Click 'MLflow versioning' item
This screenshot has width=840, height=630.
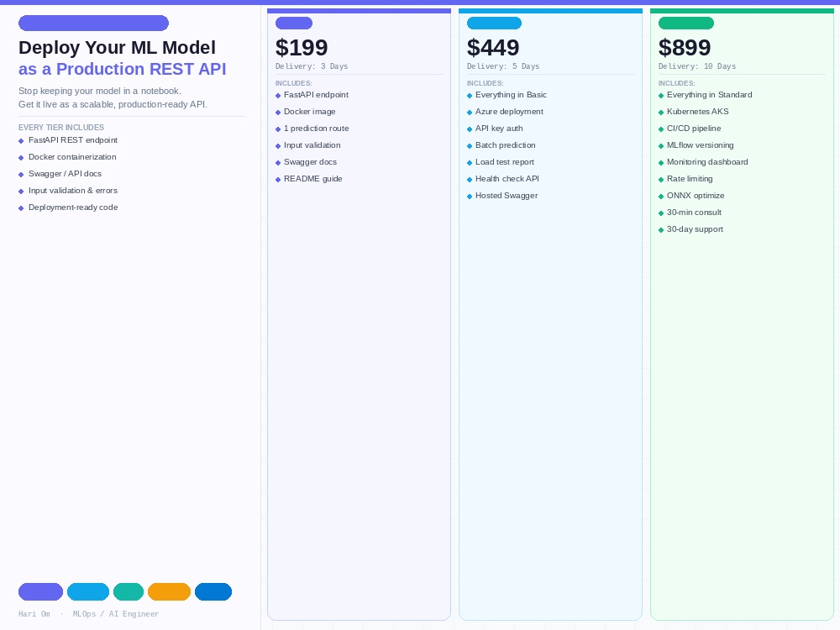click(701, 145)
